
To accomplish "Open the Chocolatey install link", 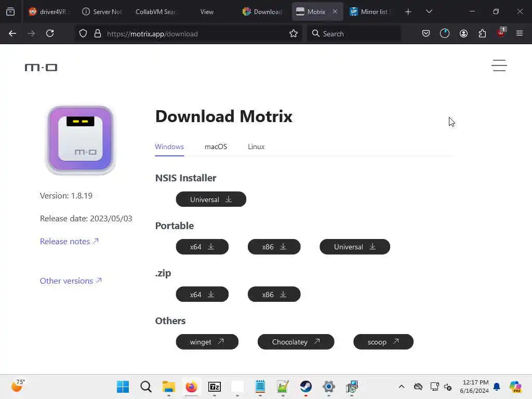I will (x=296, y=342).
